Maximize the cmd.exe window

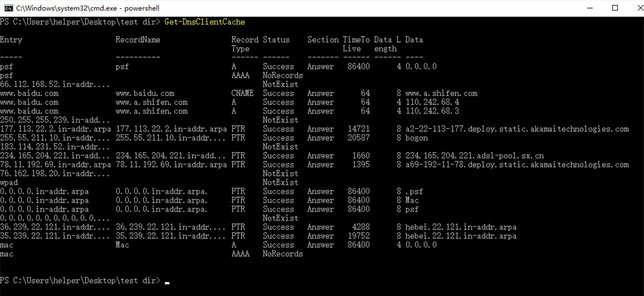click(x=615, y=8)
